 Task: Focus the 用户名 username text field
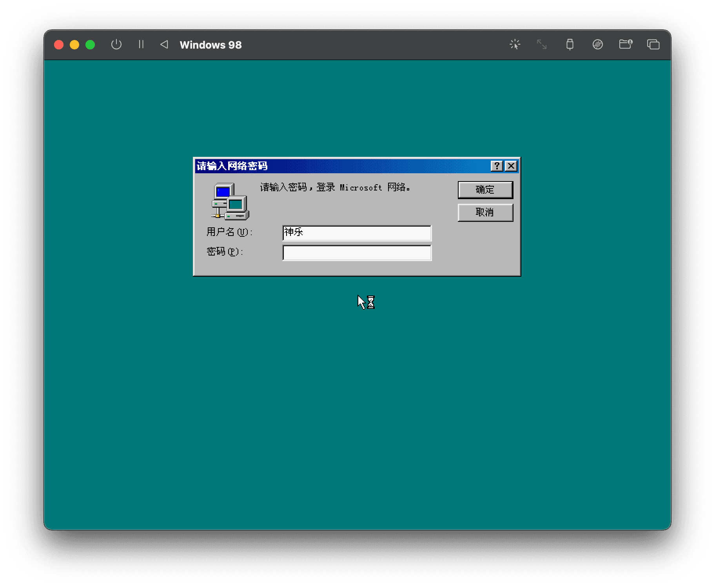tap(357, 233)
